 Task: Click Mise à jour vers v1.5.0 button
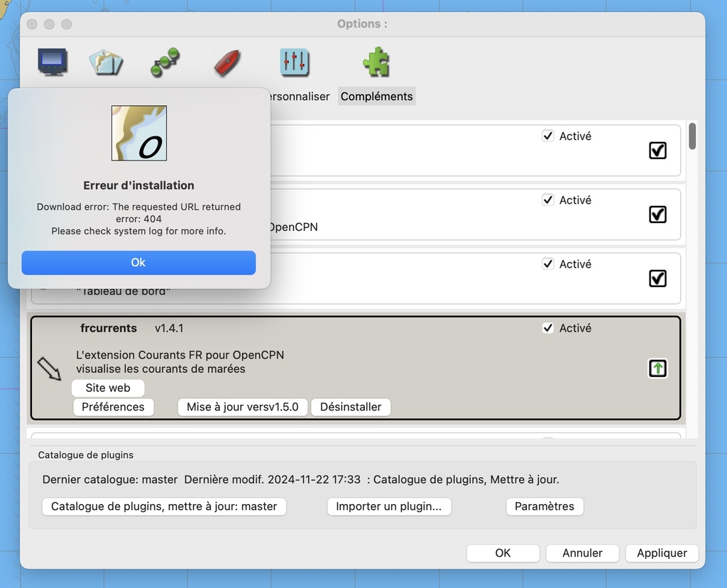pyautogui.click(x=243, y=407)
